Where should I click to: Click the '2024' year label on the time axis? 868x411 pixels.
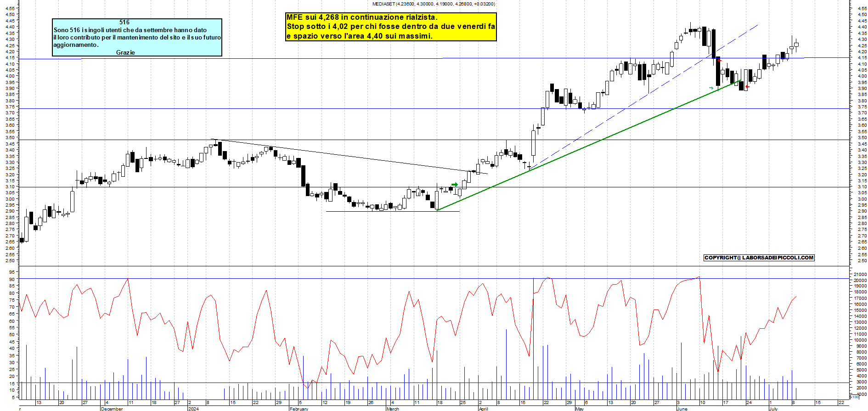(193, 409)
